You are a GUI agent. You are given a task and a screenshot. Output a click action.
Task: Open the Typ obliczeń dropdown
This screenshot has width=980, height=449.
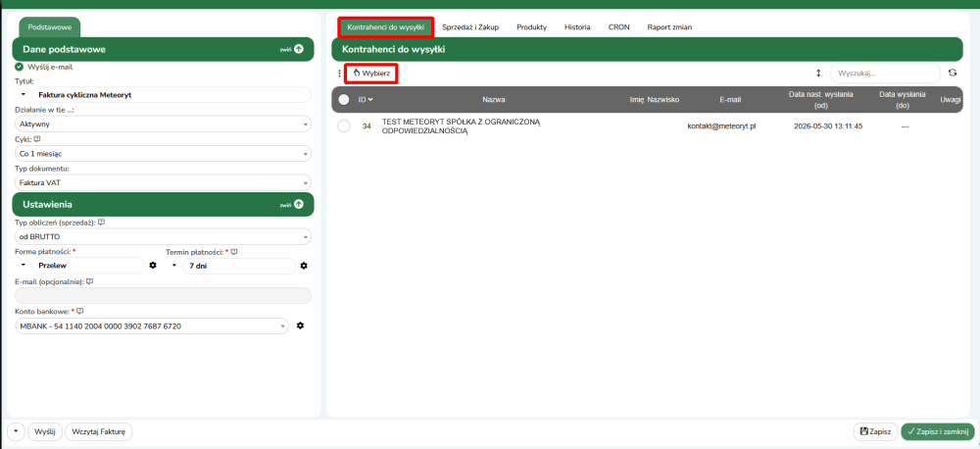[163, 236]
